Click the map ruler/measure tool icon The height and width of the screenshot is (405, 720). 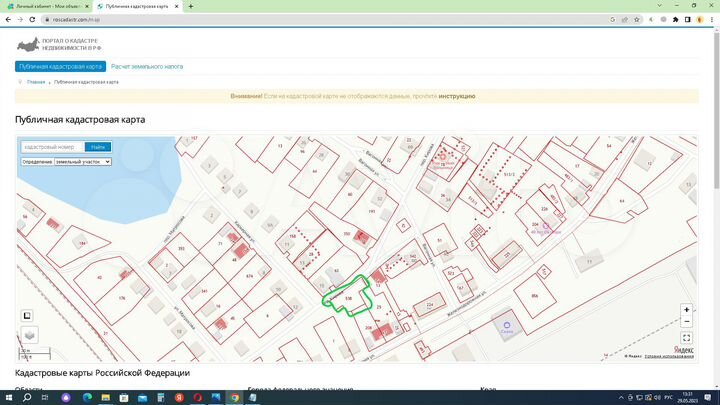pos(29,316)
